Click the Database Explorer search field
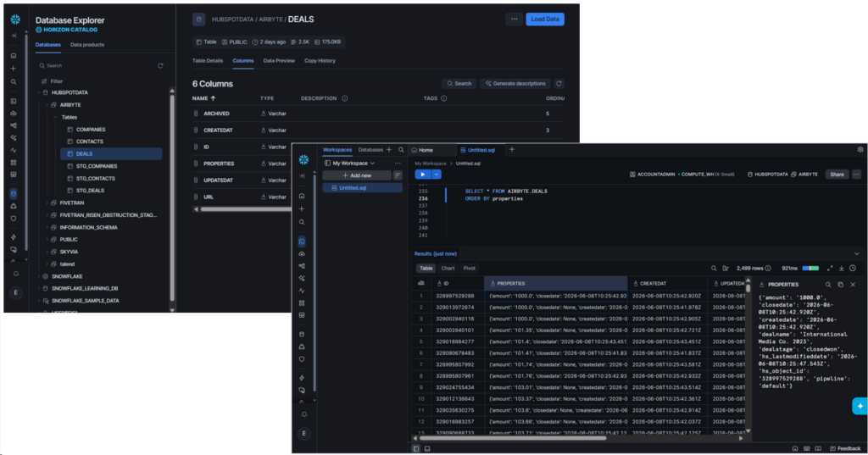 97,65
